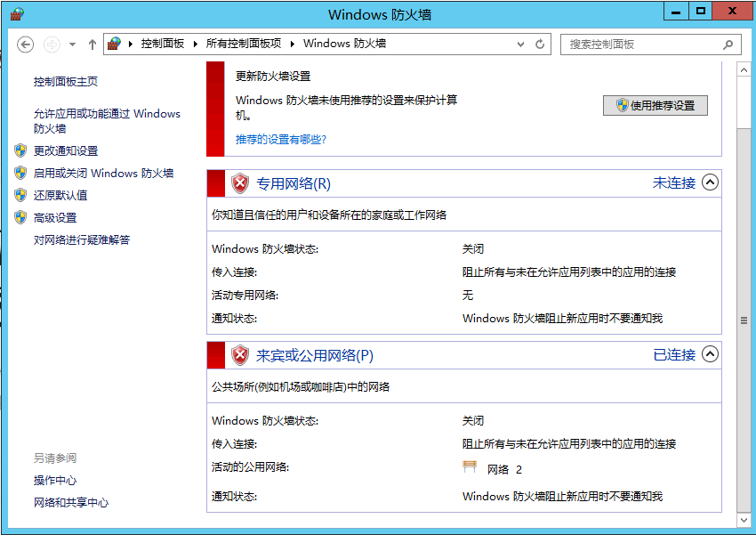The height and width of the screenshot is (535, 756).
Task: Select Windows 防火墙 breadcrumb
Action: tap(344, 44)
